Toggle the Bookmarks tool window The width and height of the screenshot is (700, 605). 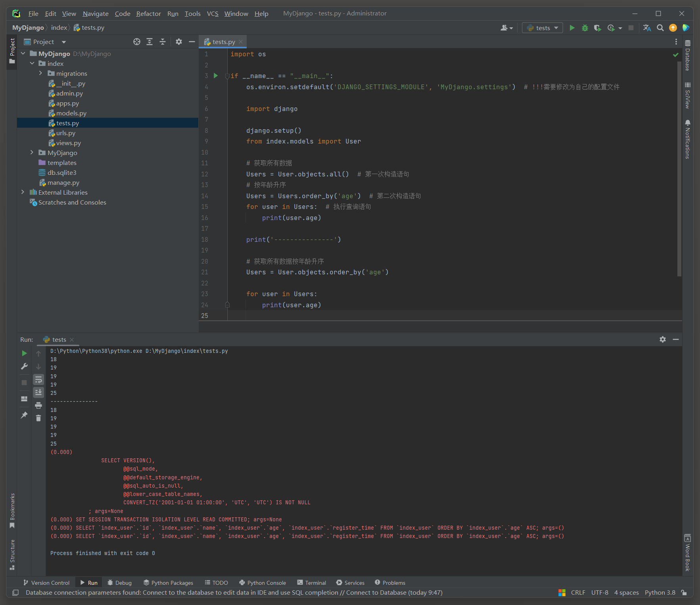click(x=12, y=511)
